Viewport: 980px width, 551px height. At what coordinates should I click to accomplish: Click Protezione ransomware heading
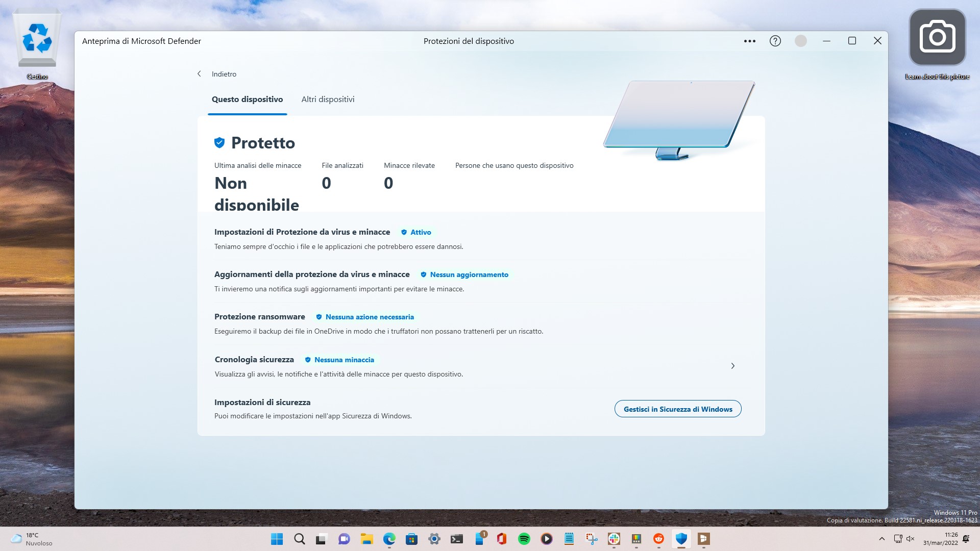coord(260,317)
